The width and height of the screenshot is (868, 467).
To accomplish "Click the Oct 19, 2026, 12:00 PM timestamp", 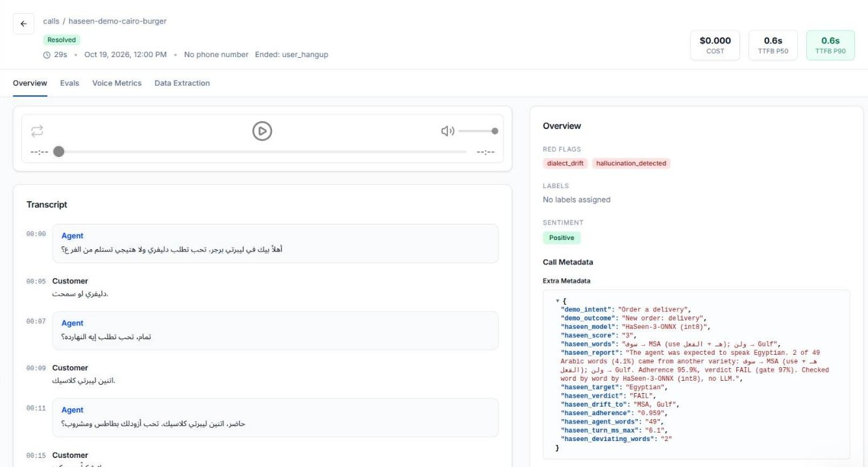I will click(x=125, y=55).
